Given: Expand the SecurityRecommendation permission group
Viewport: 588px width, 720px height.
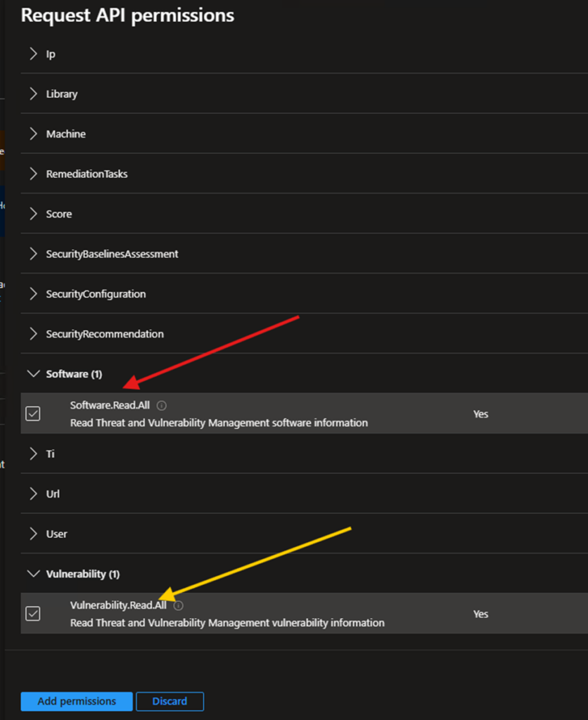Looking at the screenshot, I should 33,334.
